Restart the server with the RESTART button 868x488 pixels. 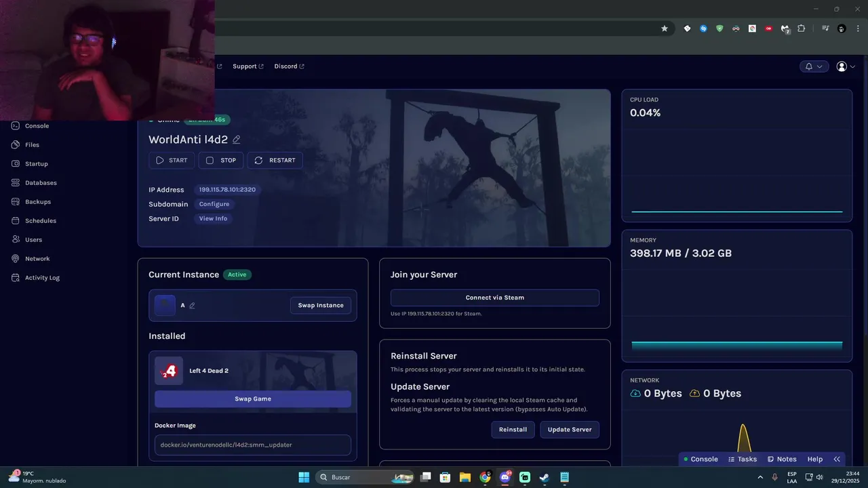[275, 161]
